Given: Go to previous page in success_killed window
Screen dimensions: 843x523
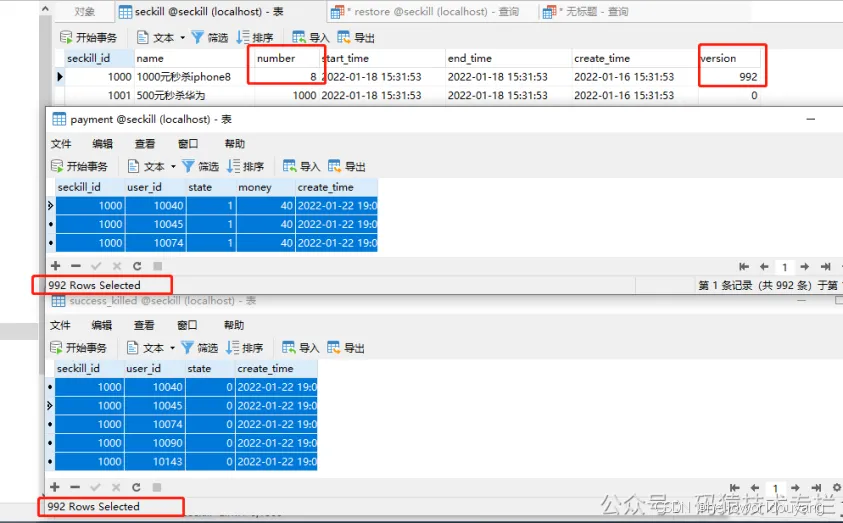Looking at the screenshot, I should pos(754,488).
